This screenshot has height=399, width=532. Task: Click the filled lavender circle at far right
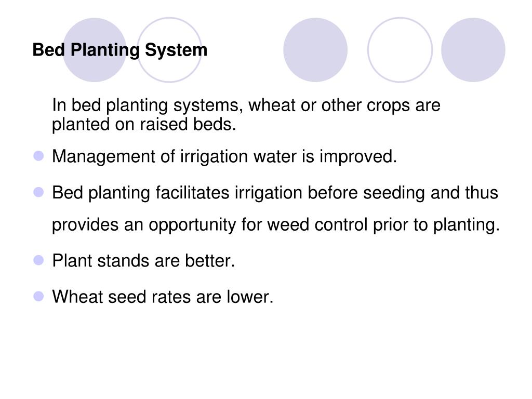(x=473, y=50)
